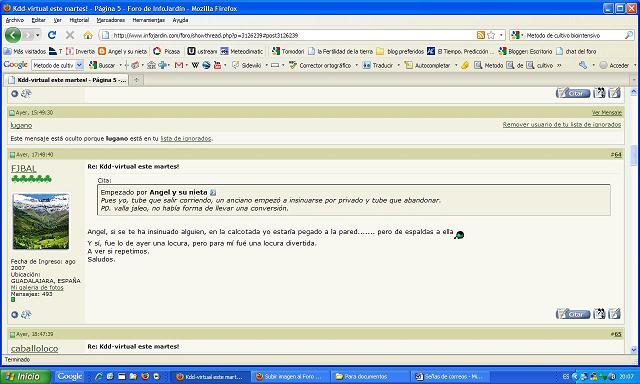Image resolution: width=640 pixels, height=384 pixels.
Task: Expand the Corrector ortográfico dropdown arrow
Action: click(x=356, y=65)
